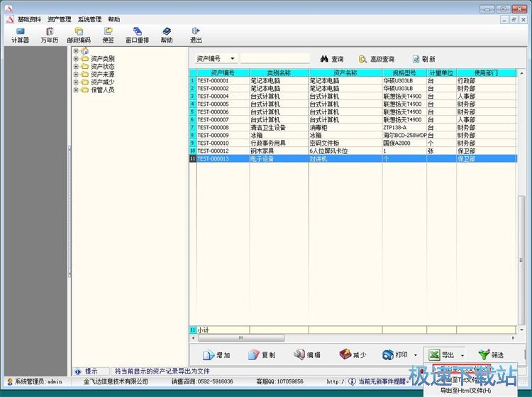
Task: Sort by the 资产名称 column header
Action: click(x=345, y=72)
